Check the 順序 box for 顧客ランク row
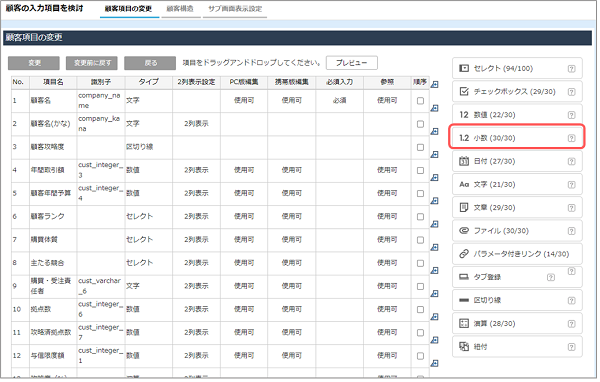This screenshot has height=382, width=600. point(420,217)
